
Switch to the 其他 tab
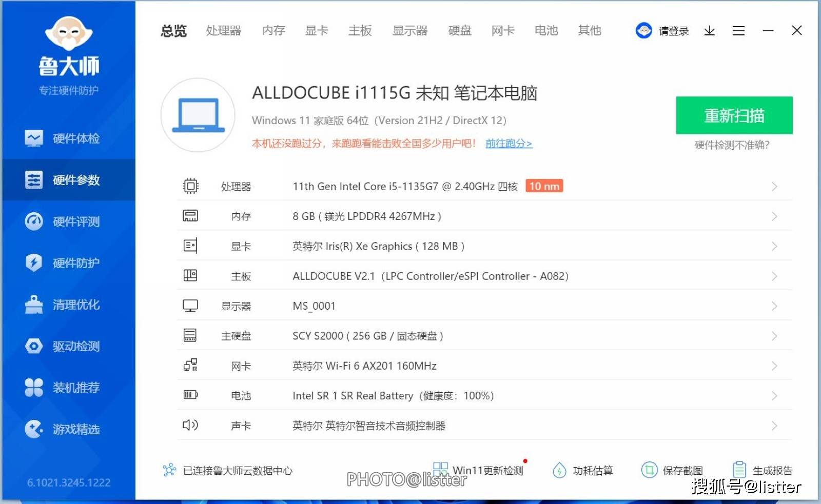pyautogui.click(x=590, y=31)
